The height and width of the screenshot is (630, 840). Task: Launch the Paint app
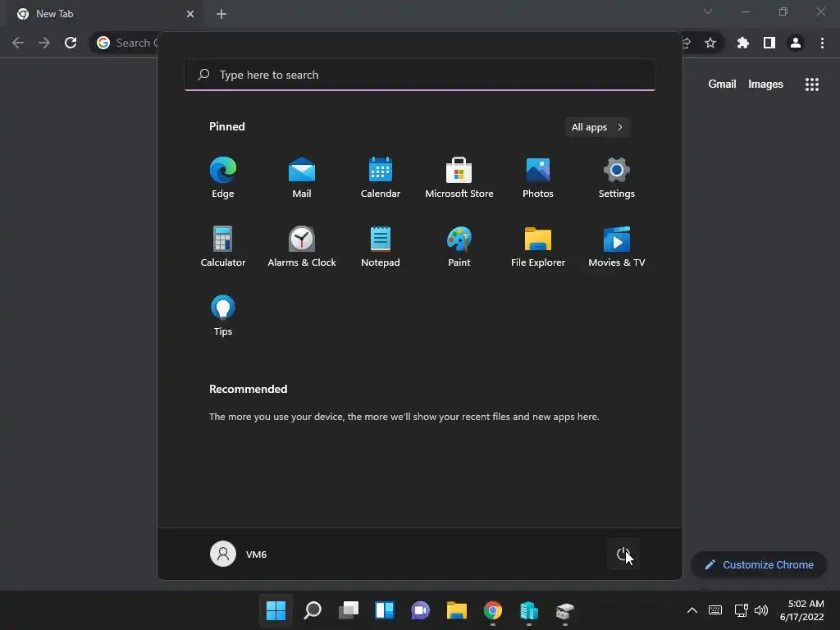coord(459,246)
